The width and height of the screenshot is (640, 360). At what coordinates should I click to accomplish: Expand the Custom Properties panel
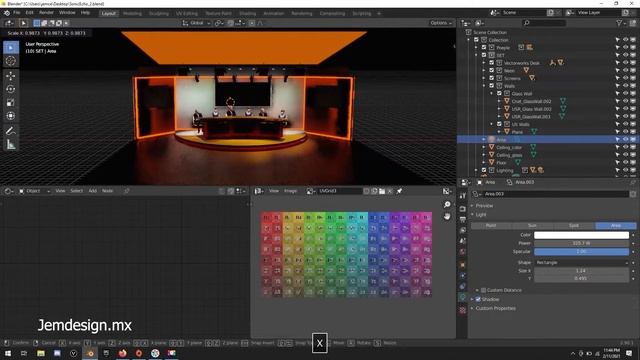(496, 309)
